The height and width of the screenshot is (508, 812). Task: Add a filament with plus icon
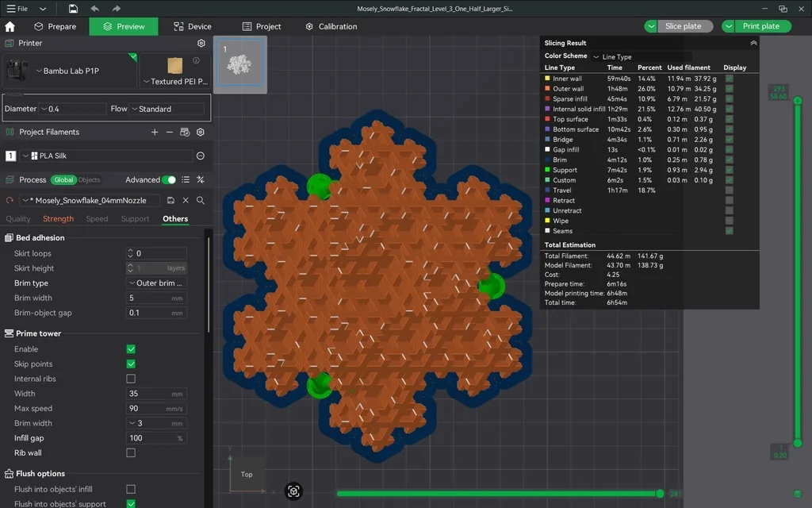tap(155, 133)
